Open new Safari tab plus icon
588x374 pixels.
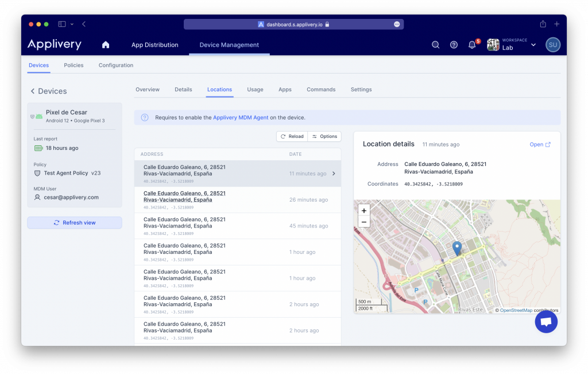point(557,24)
